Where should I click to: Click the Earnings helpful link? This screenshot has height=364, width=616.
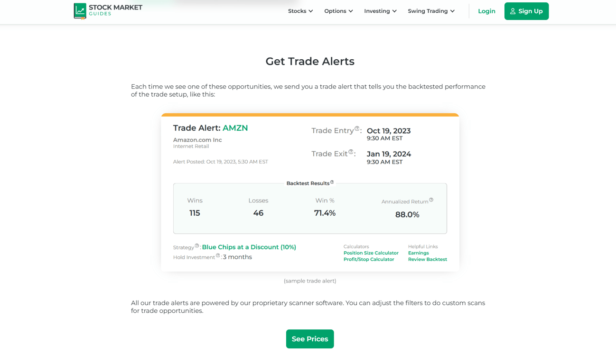pos(419,253)
